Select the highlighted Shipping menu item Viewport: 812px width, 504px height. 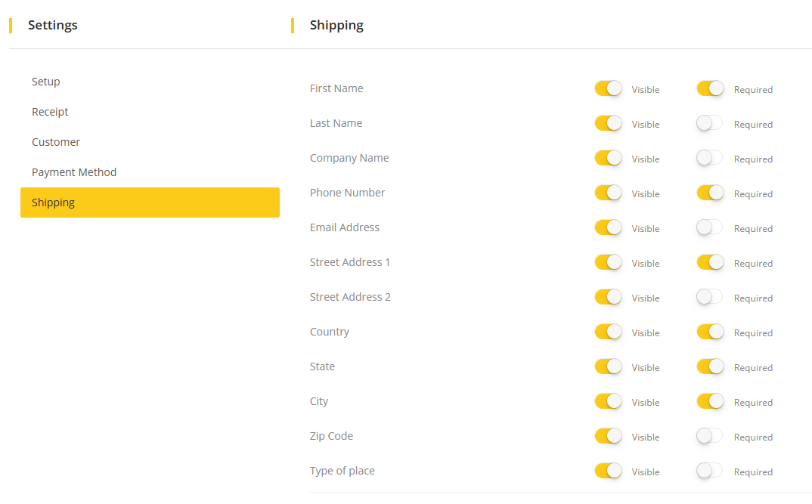click(150, 203)
